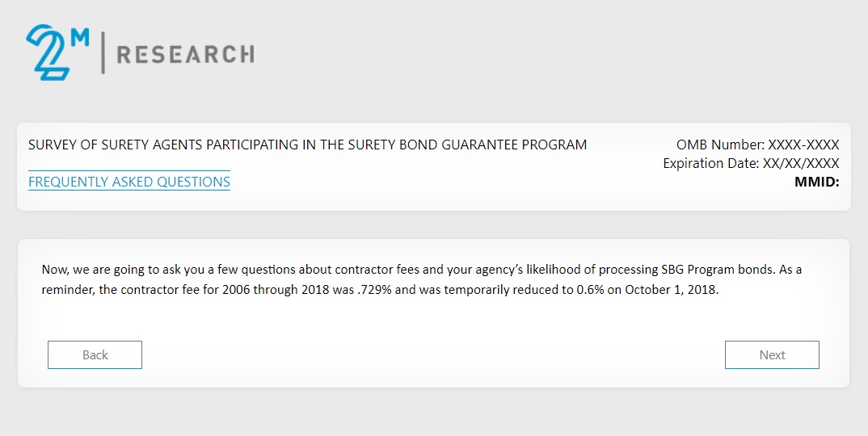
Task: Click the gray RESEARCH wordmark
Action: [x=185, y=55]
